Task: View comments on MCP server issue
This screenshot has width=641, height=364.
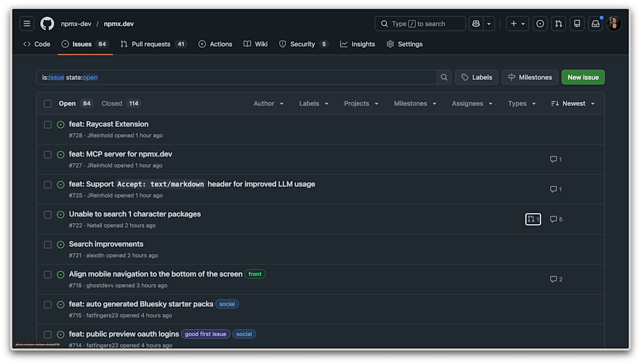Action: coord(556,160)
